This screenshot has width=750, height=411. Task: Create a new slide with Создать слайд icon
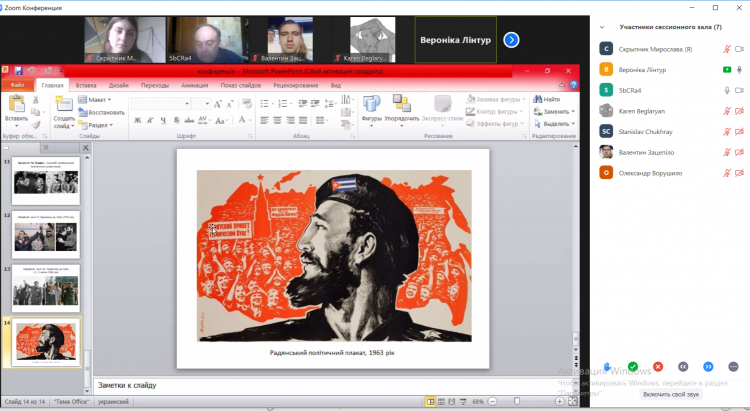click(x=64, y=104)
